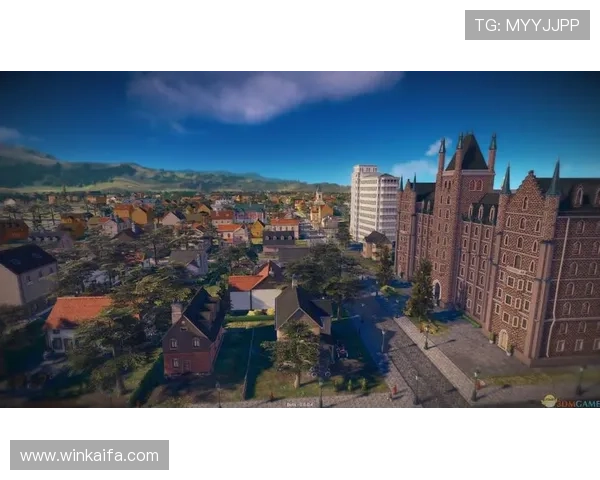Image resolution: width=600 pixels, height=480 pixels.
Task: Click the city screenshot thumbnail image
Action: (x=300, y=236)
